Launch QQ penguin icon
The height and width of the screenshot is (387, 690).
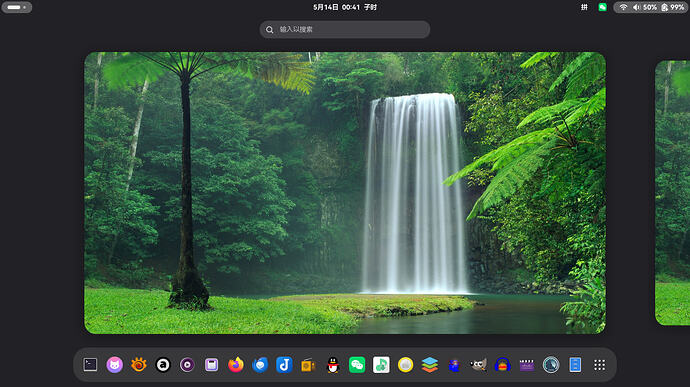click(x=333, y=365)
